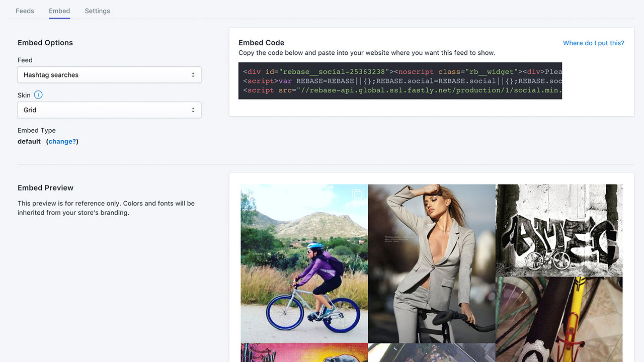Click the cyclist photo in the preview

point(304,262)
